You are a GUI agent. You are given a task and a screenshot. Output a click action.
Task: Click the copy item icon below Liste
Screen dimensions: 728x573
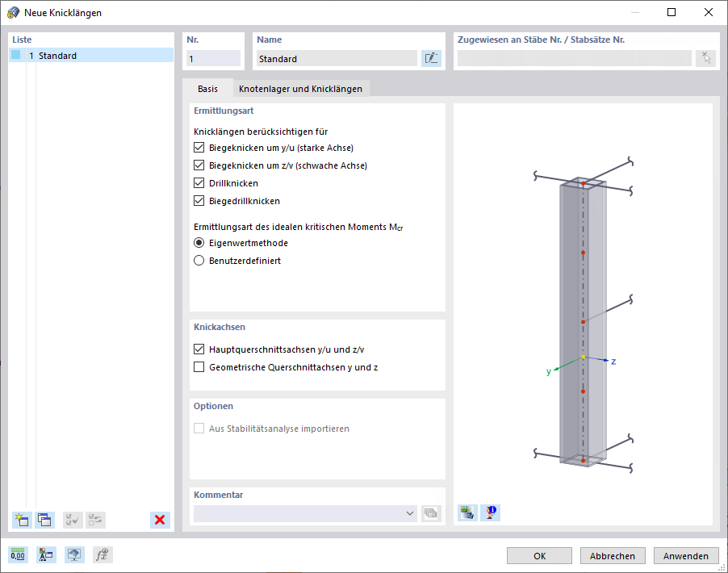[45, 520]
